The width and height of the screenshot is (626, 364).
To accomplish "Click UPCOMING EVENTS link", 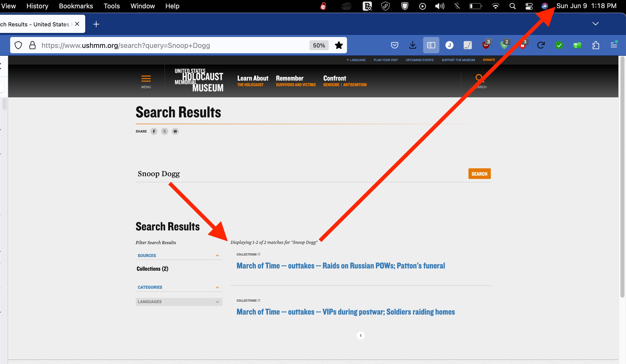I will click(x=420, y=60).
